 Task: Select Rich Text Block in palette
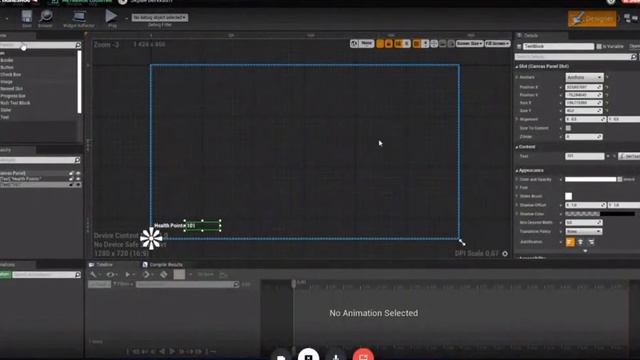(x=15, y=103)
